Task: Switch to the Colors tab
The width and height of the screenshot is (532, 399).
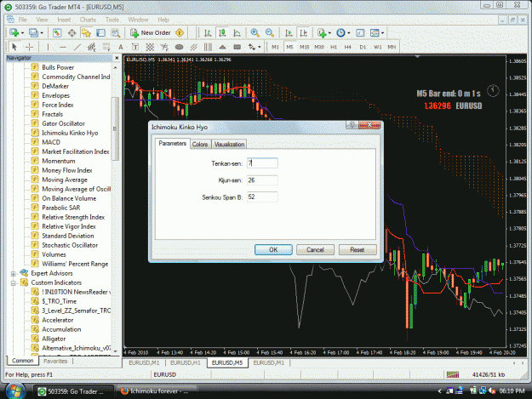Action: 200,144
